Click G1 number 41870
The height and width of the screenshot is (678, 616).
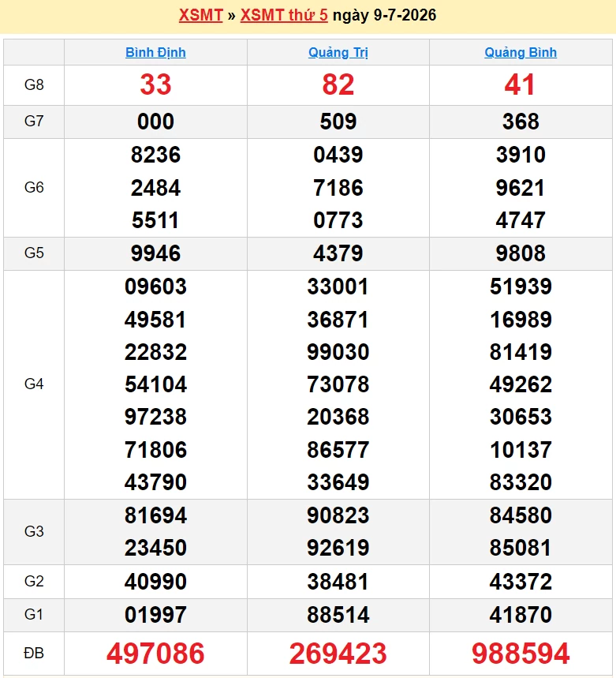click(x=521, y=615)
